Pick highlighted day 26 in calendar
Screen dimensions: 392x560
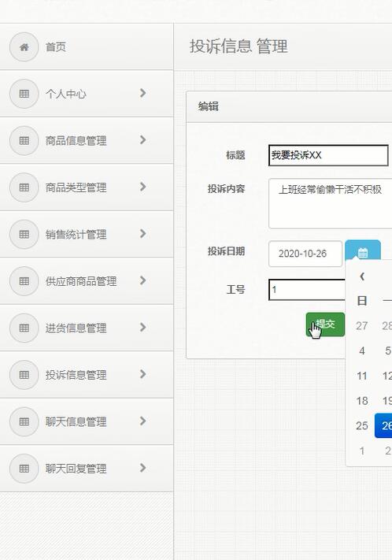[383, 425]
